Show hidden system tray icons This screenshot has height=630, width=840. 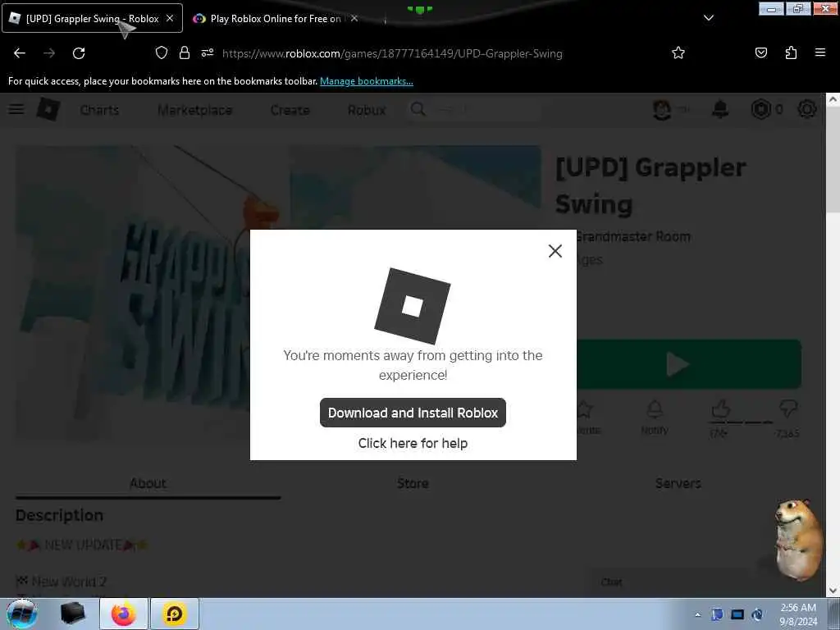697,614
